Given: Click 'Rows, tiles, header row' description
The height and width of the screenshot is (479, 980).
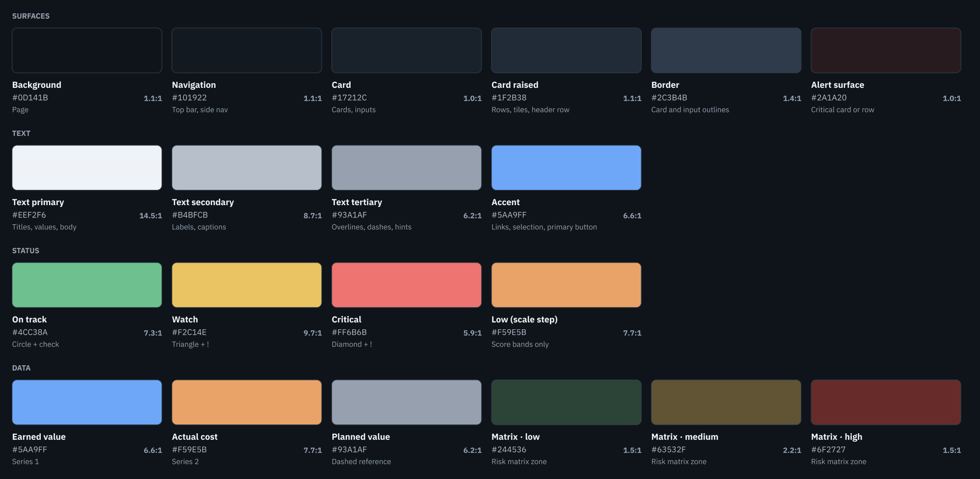Looking at the screenshot, I should [x=530, y=110].
